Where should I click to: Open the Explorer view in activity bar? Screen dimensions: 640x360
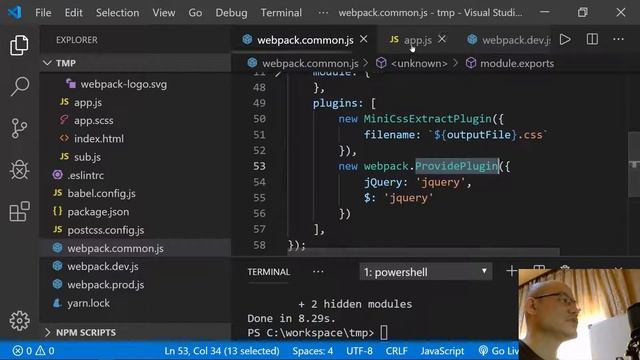pyautogui.click(x=19, y=45)
